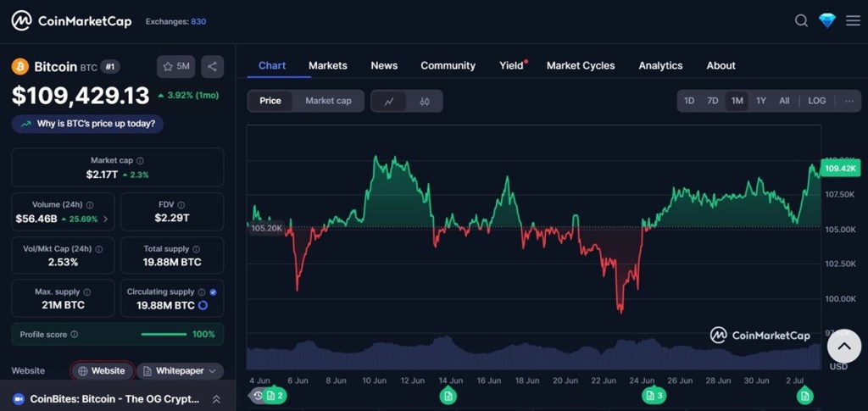Set chart range to 1M
The image size is (868, 411).
(737, 101)
